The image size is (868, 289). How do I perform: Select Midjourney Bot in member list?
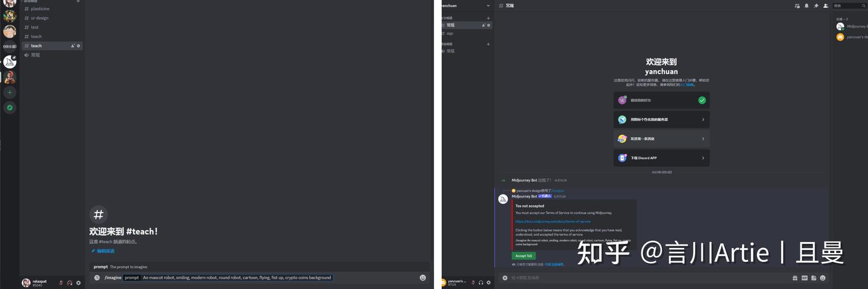pyautogui.click(x=852, y=26)
